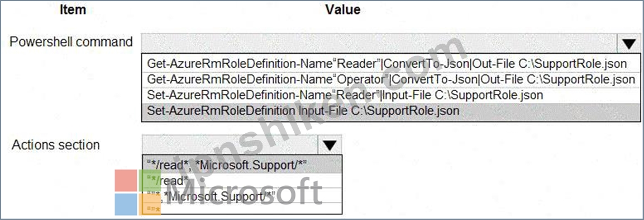Click the red square of Microsoft logo

tap(126, 181)
